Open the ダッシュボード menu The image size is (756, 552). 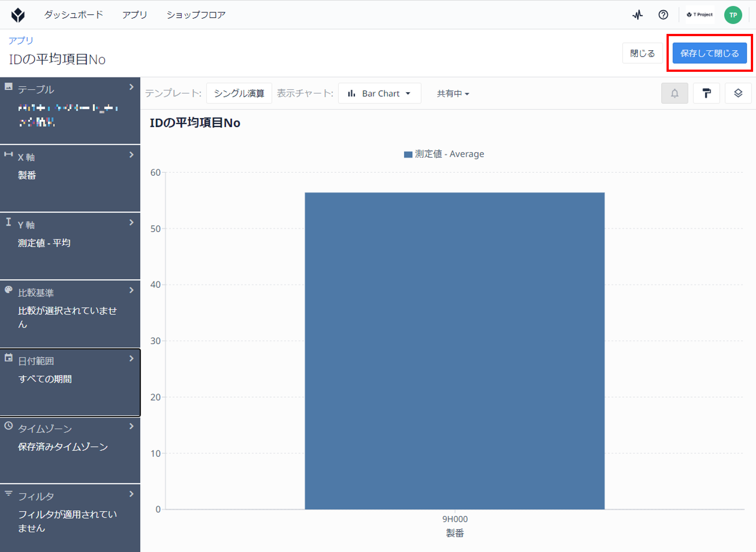coord(74,15)
